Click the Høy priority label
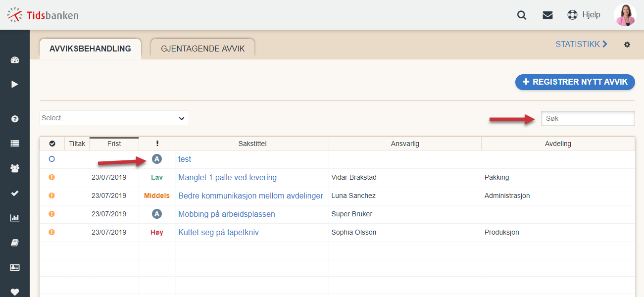The image size is (644, 297). [x=157, y=232]
